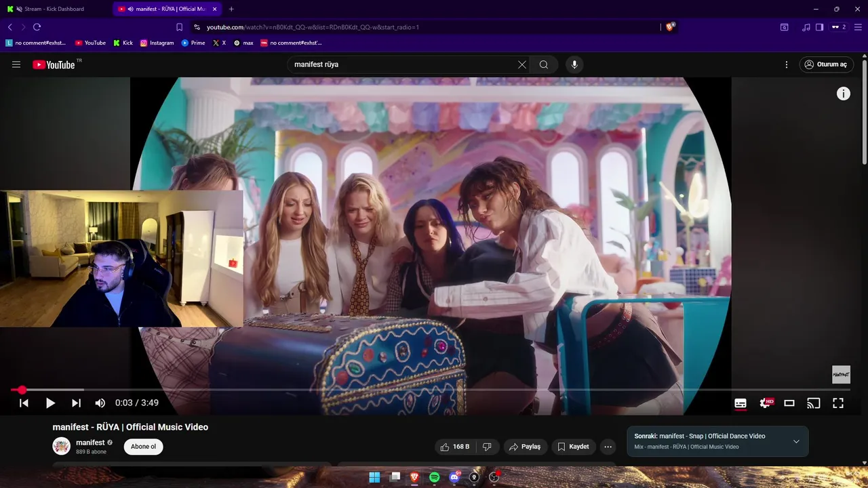868x488 pixels.
Task: Play the video
Action: click(50, 403)
